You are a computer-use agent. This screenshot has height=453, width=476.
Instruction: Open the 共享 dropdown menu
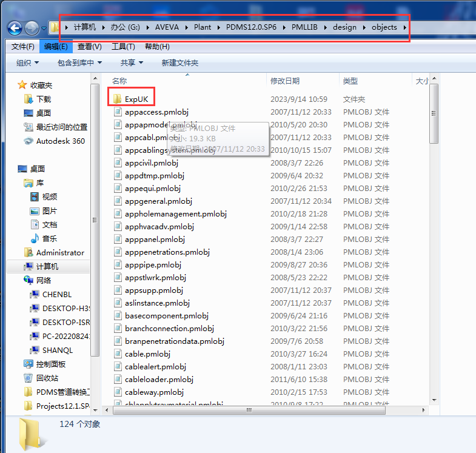tap(132, 63)
